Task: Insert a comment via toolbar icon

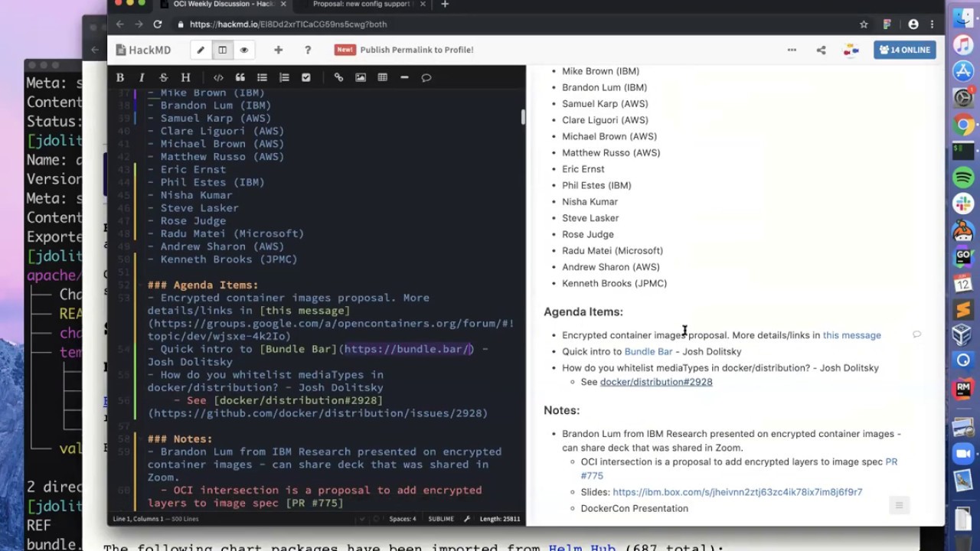Action: (426, 77)
